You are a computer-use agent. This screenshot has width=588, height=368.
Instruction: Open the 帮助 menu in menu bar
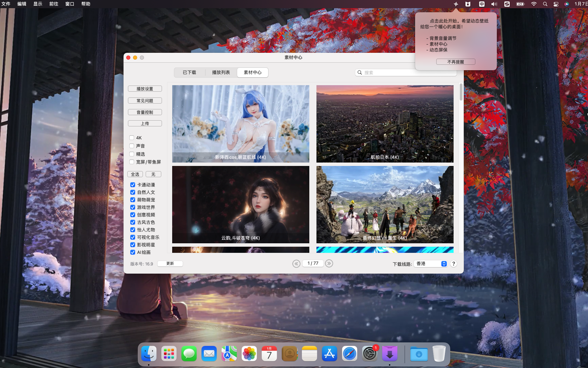(x=85, y=4)
